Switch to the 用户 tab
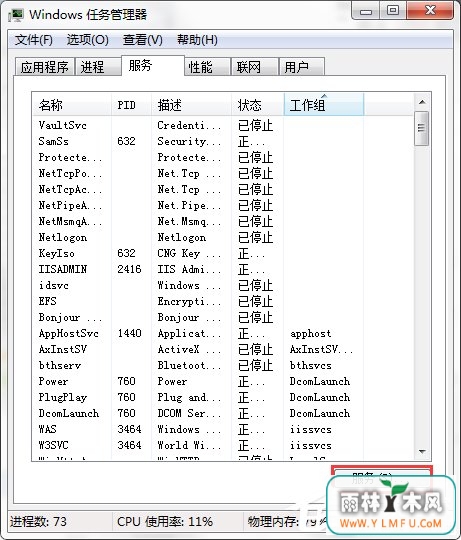The height and width of the screenshot is (540, 461). 302,67
